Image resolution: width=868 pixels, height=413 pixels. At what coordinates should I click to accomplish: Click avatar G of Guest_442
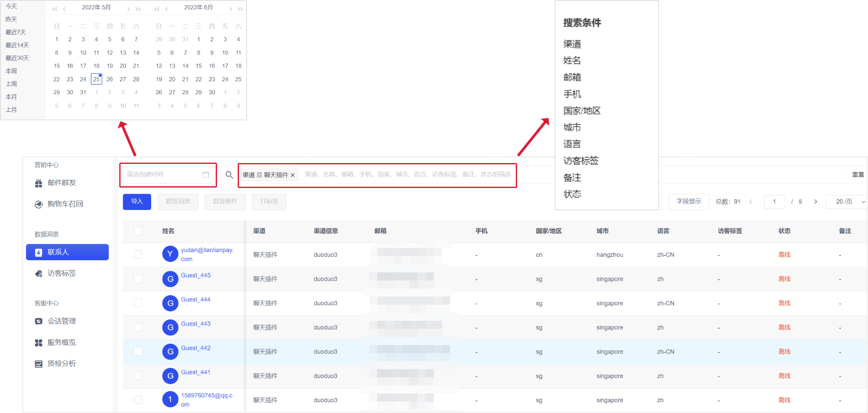coord(170,352)
